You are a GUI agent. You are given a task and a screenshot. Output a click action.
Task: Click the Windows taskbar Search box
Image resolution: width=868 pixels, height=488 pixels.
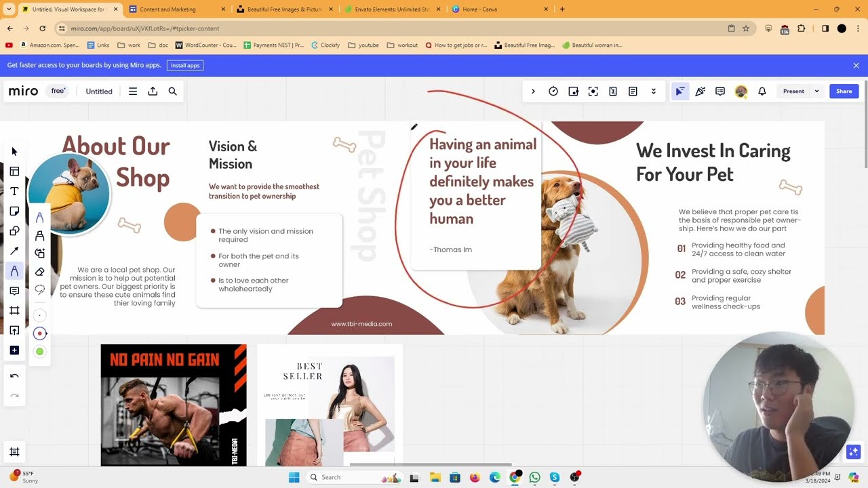tap(354, 477)
